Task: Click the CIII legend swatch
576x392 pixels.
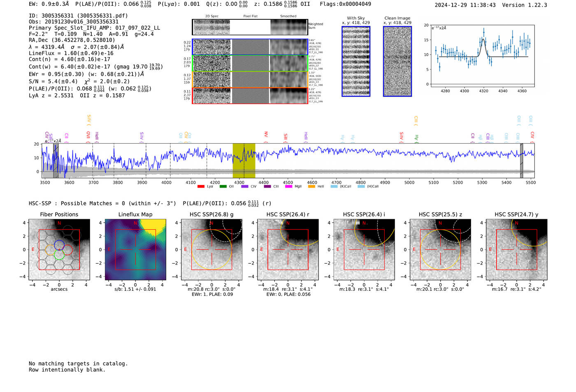Action: tap(267, 186)
